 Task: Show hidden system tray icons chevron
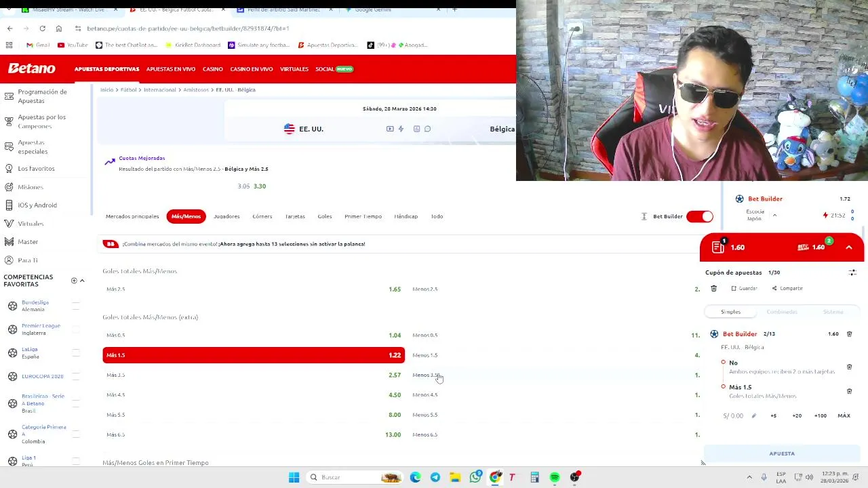[x=749, y=477]
